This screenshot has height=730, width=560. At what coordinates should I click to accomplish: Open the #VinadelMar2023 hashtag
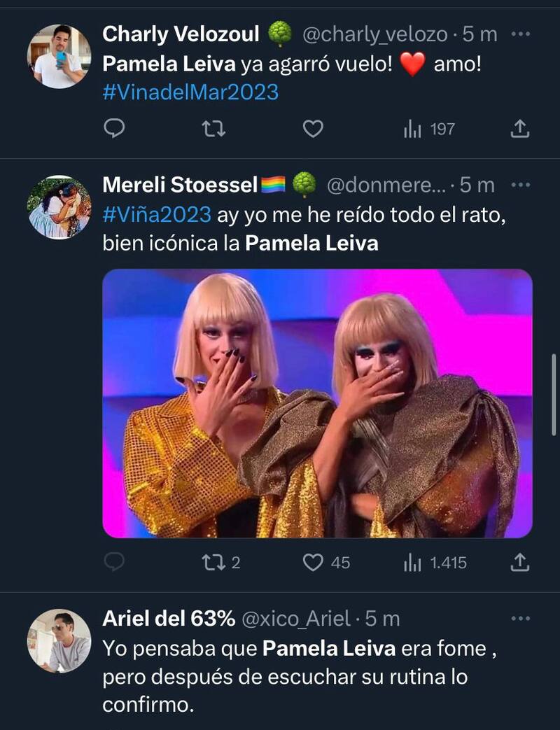[x=190, y=92]
